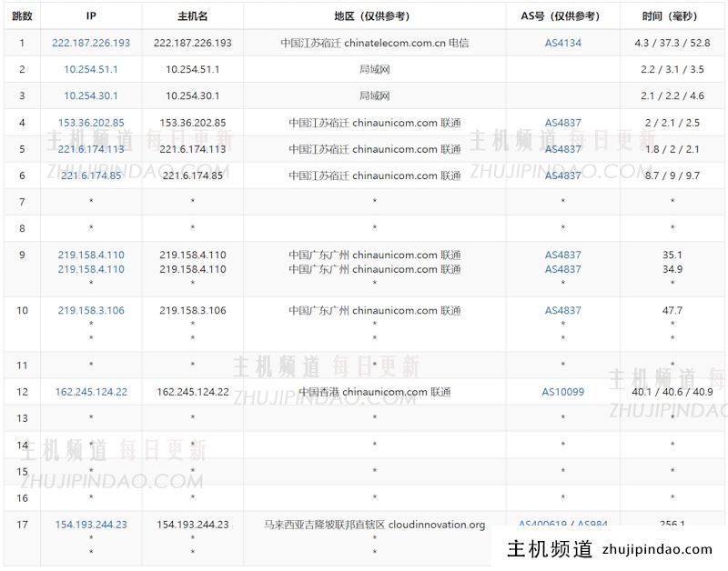
Task: Select the 162.245.124.22 hostname cell
Action: click(x=193, y=392)
